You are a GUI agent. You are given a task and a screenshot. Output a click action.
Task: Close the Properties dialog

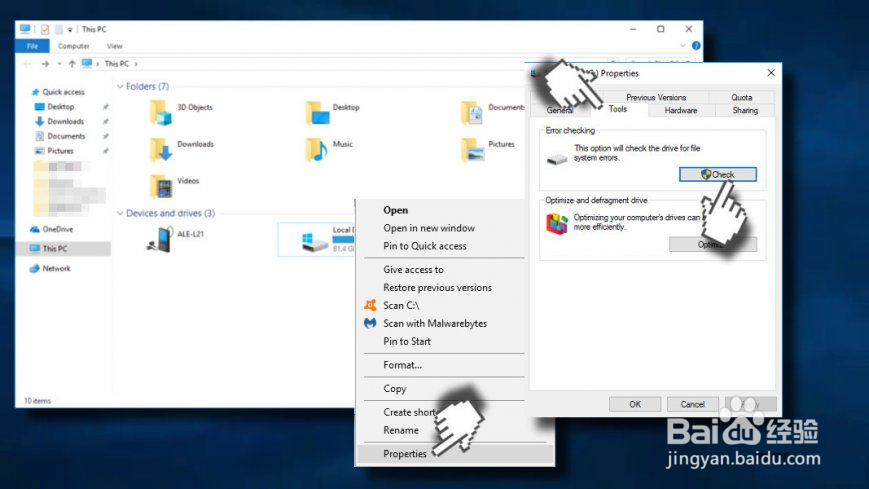(771, 73)
